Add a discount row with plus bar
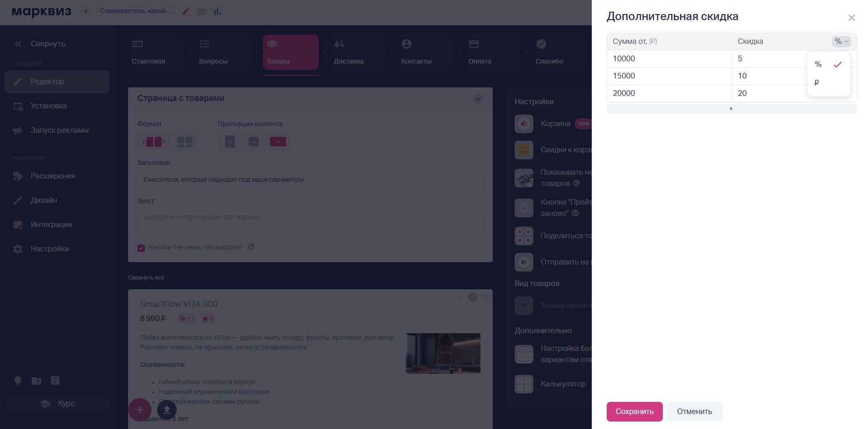The height and width of the screenshot is (429, 868). click(x=732, y=109)
